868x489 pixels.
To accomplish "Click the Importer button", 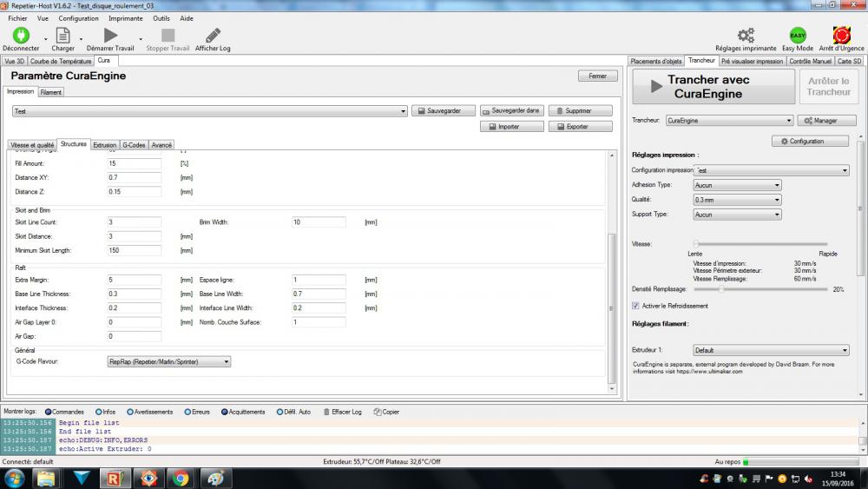I will (512, 127).
